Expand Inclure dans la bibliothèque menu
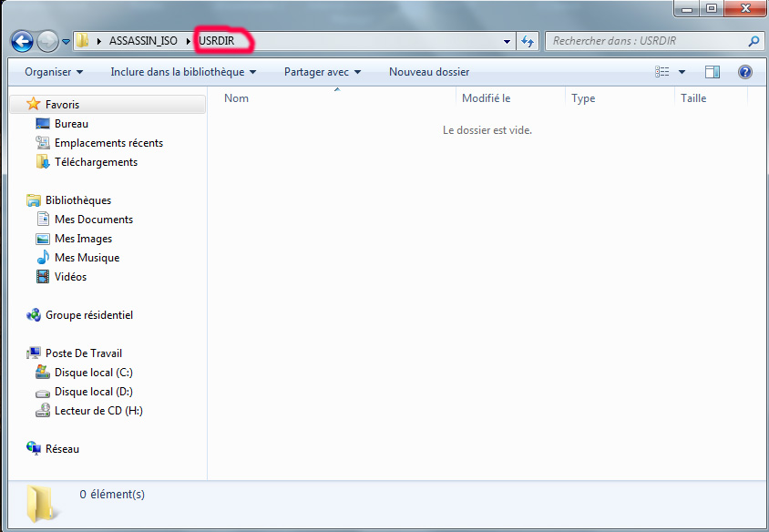The image size is (769, 532). point(183,72)
